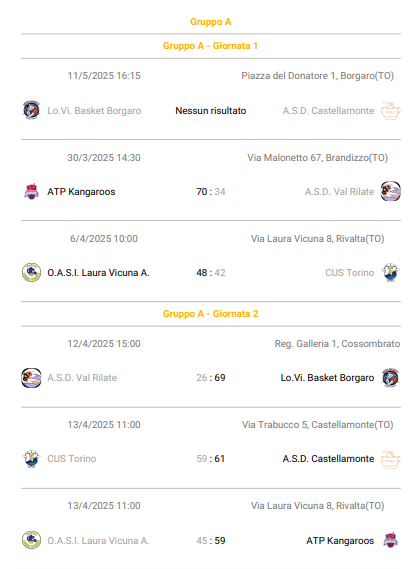Click A.S.D. Castellamonte logo in first match
Image resolution: width=417 pixels, height=569 pixels.
point(391,110)
